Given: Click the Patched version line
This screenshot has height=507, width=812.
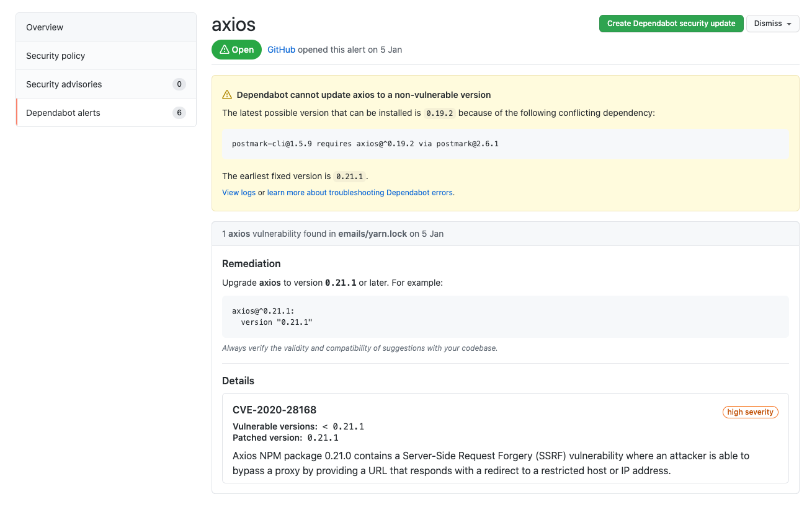Looking at the screenshot, I should pos(285,438).
